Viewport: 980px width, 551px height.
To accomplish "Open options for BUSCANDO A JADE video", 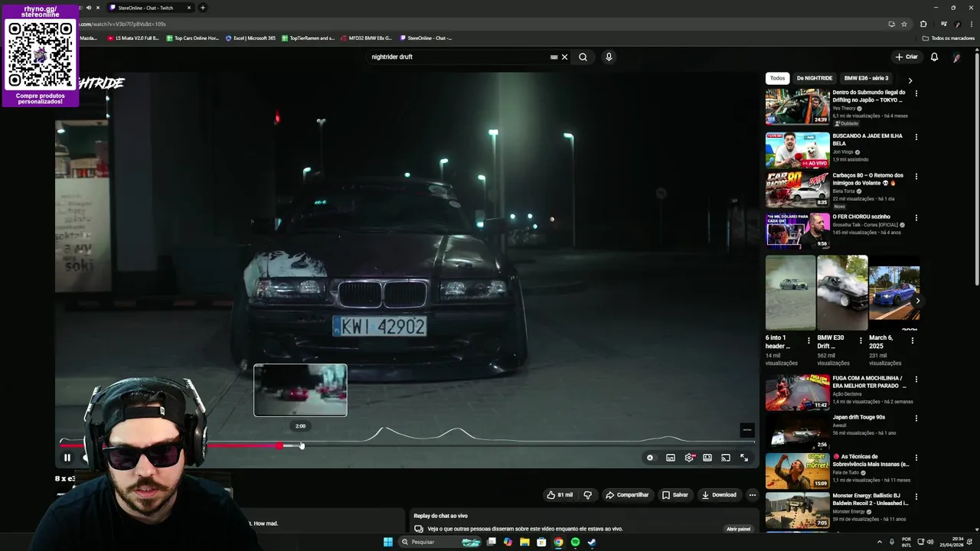I will click(916, 137).
